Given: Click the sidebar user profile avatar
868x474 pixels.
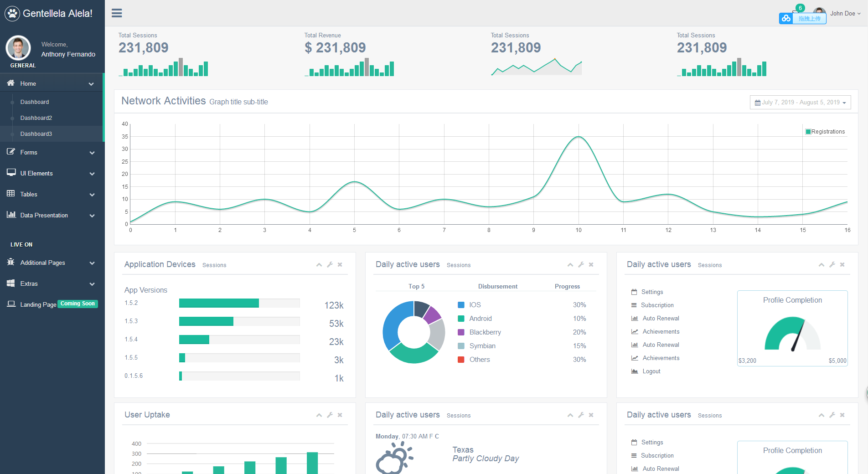Looking at the screenshot, I should point(18,48).
